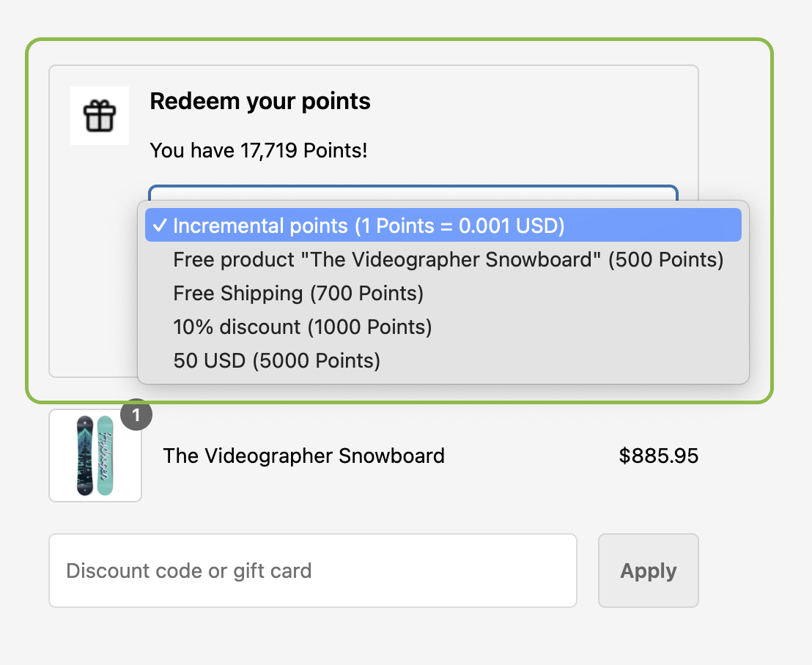The width and height of the screenshot is (812, 665).
Task: Click "The Videographer Snowboard" product title
Action: coord(303,456)
